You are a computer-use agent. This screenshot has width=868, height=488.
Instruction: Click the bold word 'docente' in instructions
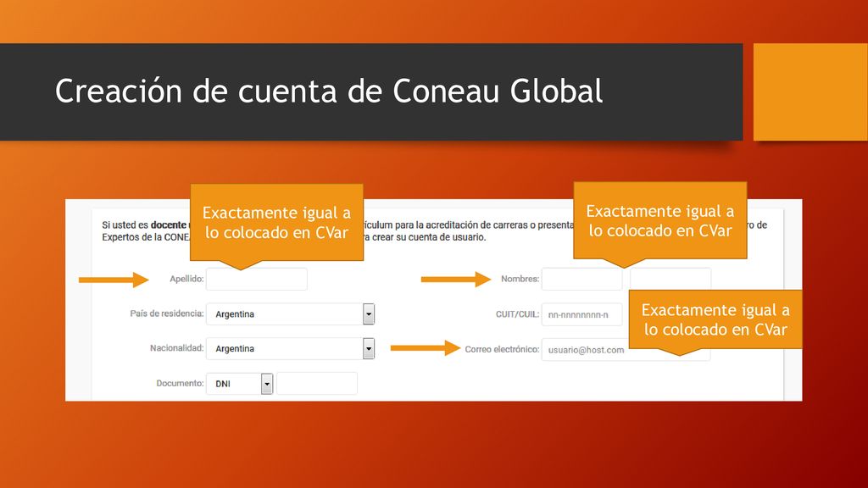click(169, 225)
